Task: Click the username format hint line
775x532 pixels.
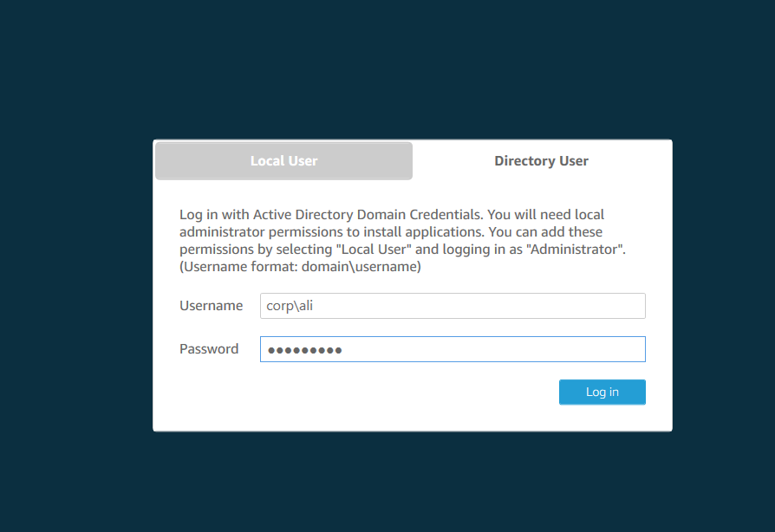Action: point(300,267)
